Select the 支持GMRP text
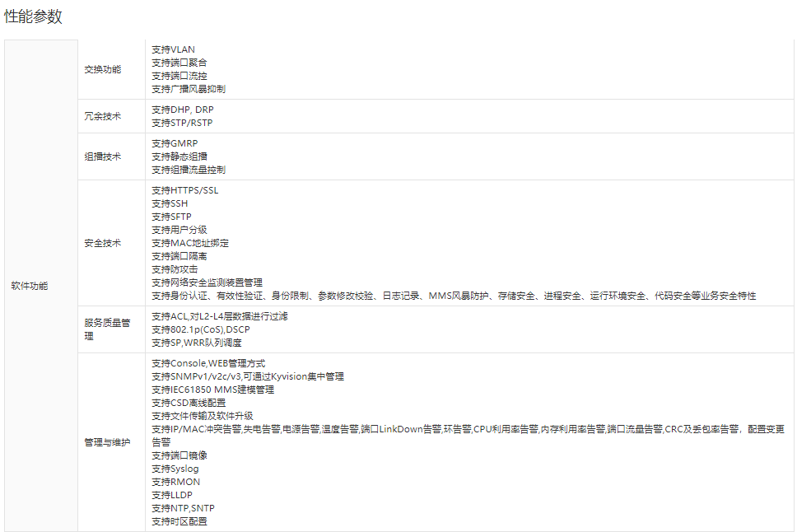Image resolution: width=797 pixels, height=532 pixels. pos(175,143)
